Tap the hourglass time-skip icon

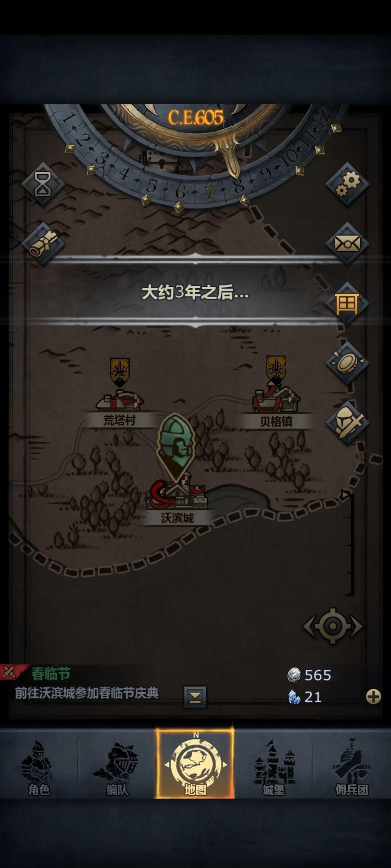point(43,184)
